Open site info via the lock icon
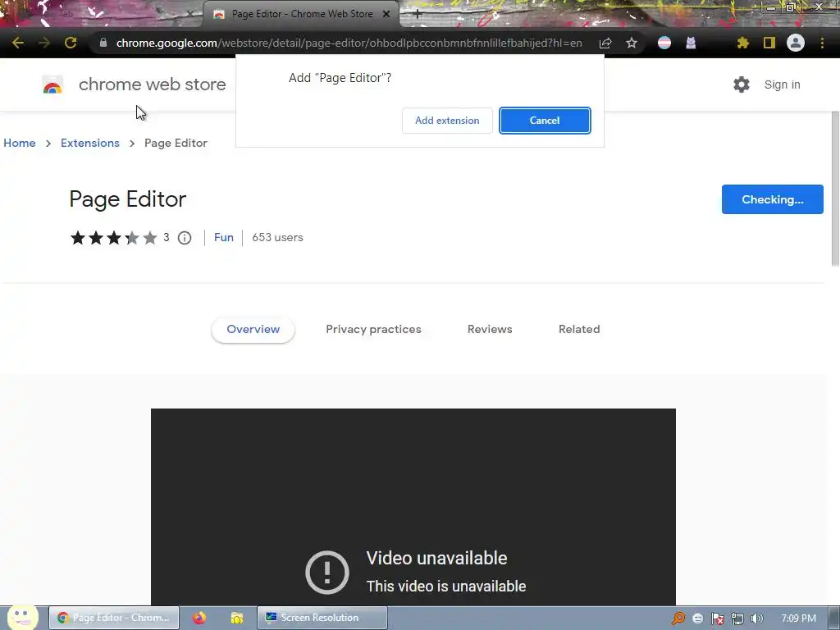Image resolution: width=840 pixels, height=630 pixels. (103, 43)
